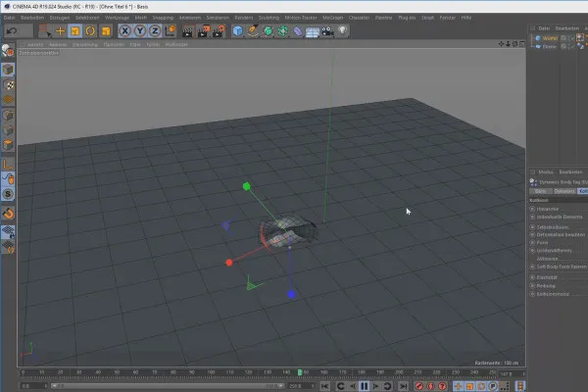This screenshot has width=588, height=392.
Task: Toggle world coordinate system icon
Action: (171, 31)
